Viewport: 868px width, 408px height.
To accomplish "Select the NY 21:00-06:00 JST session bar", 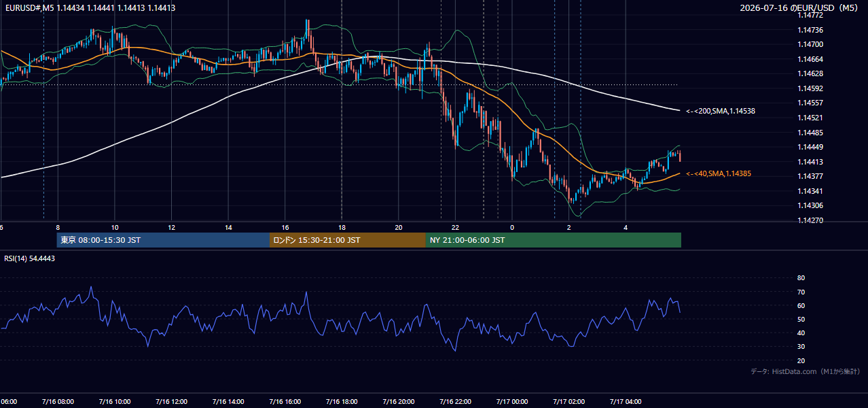I will [554, 240].
